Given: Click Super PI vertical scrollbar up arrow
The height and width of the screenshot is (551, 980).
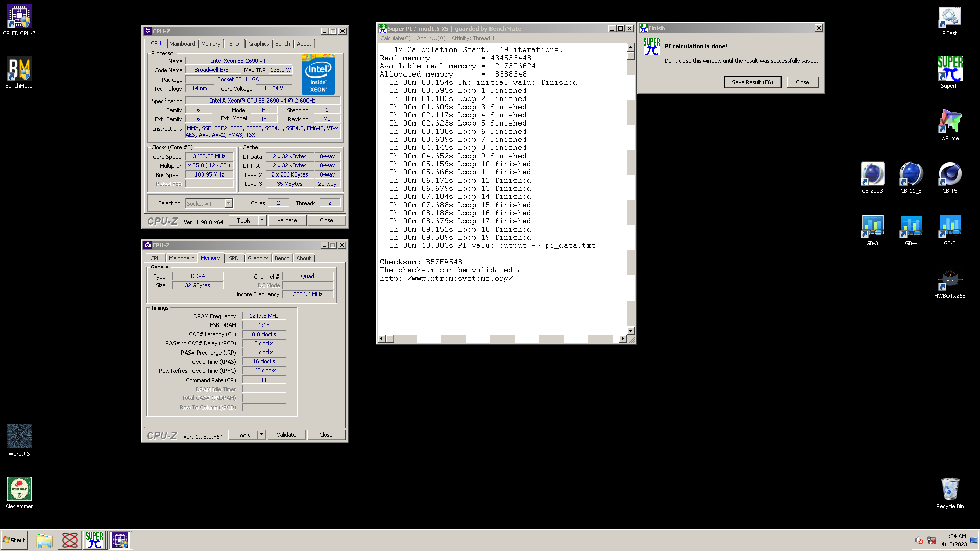Looking at the screenshot, I should click(631, 47).
